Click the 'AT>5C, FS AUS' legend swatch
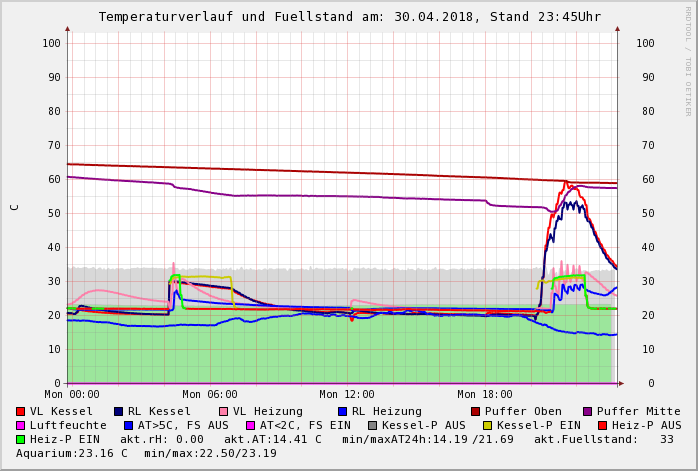 click(126, 425)
